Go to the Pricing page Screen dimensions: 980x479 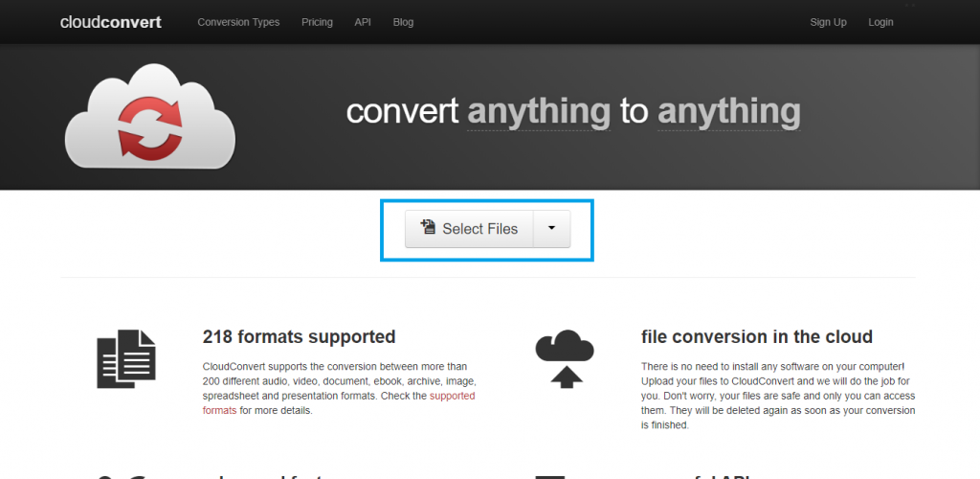317,22
